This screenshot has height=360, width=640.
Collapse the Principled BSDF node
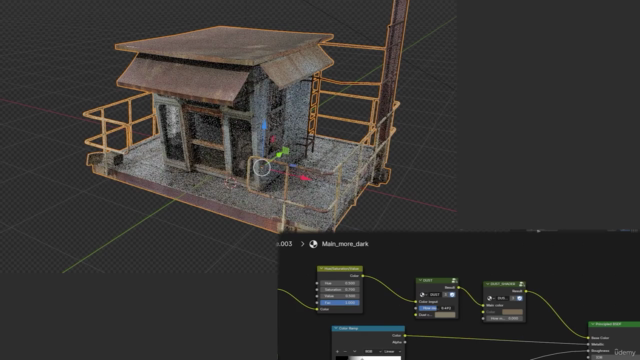click(x=593, y=324)
